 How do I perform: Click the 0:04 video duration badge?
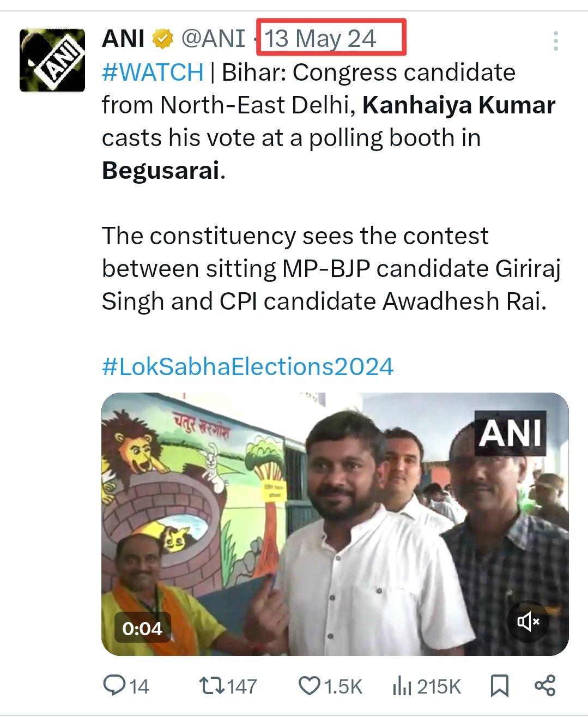(x=142, y=628)
